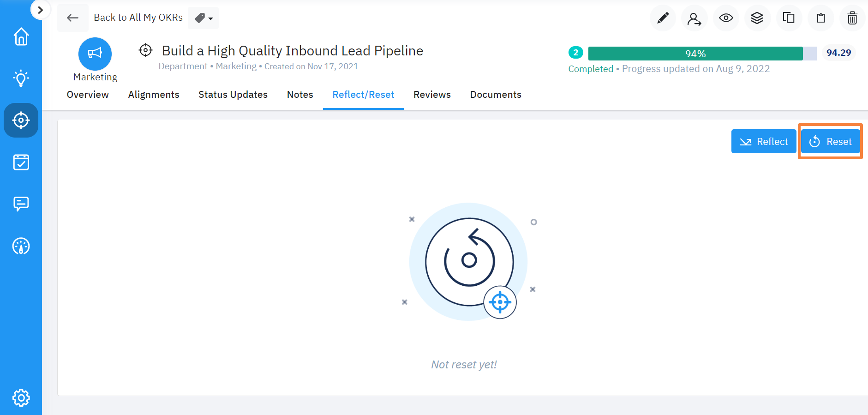The height and width of the screenshot is (415, 868).
Task: Open the change owner person icon
Action: (x=694, y=18)
